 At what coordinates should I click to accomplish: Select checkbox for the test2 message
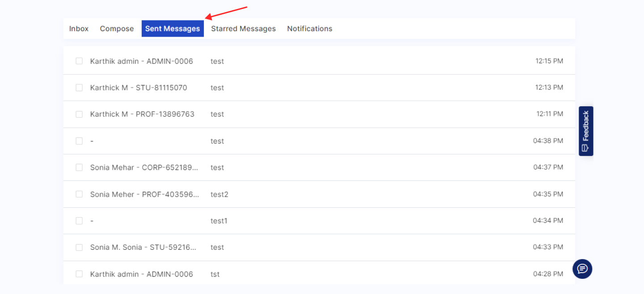click(79, 194)
